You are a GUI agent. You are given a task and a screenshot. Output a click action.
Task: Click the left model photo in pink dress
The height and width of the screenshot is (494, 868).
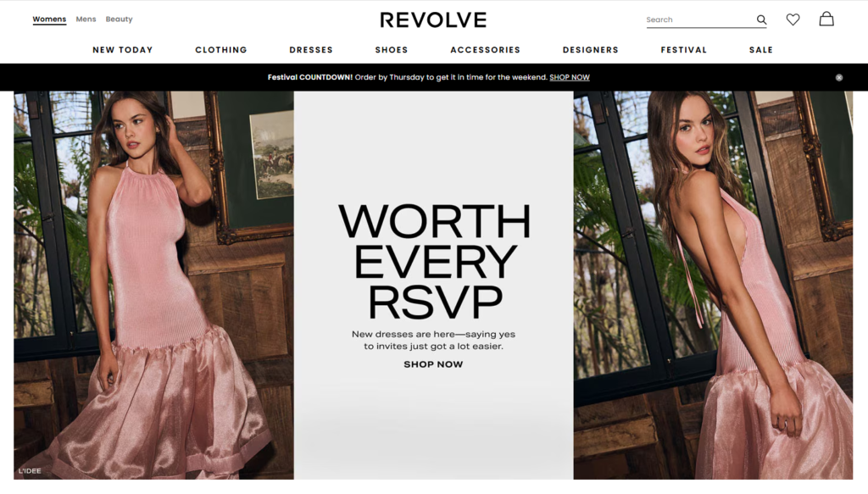[154, 286]
